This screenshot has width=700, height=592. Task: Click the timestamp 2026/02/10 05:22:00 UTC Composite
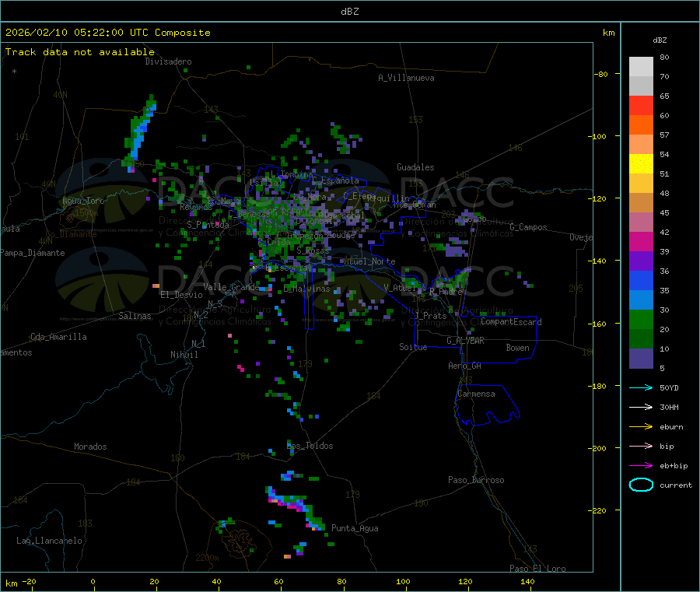[x=107, y=33]
